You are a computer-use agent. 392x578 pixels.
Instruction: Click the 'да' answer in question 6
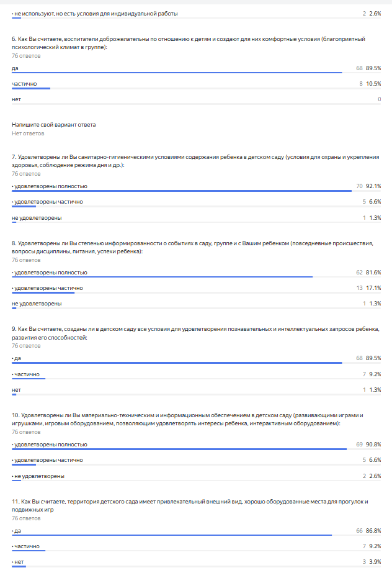[x=15, y=68]
